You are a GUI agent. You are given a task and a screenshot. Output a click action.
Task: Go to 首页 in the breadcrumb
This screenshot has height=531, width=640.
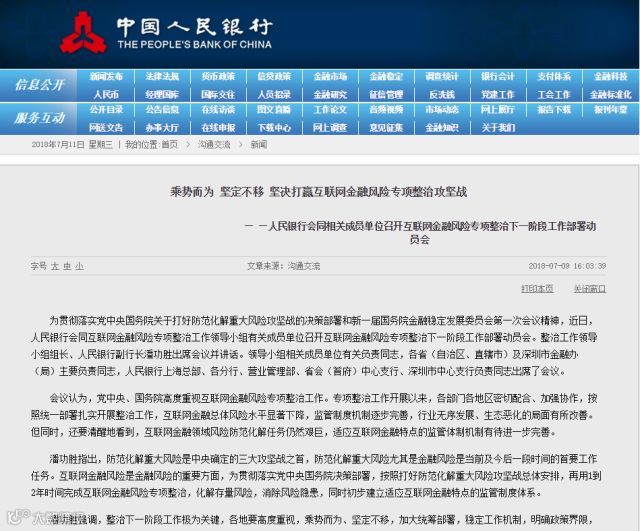click(170, 144)
